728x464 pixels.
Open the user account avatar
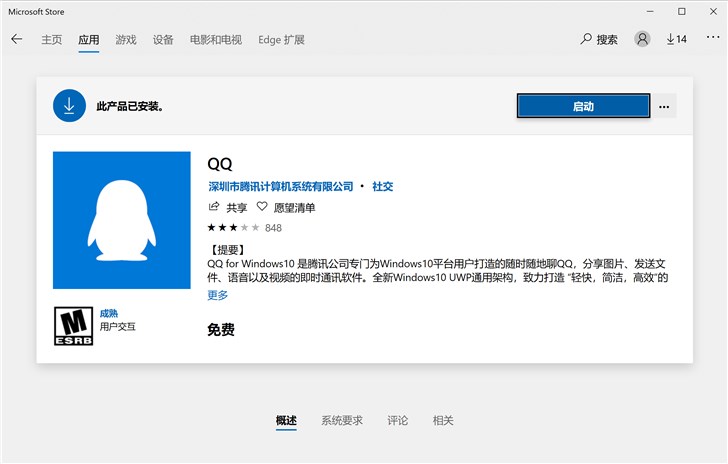(642, 39)
